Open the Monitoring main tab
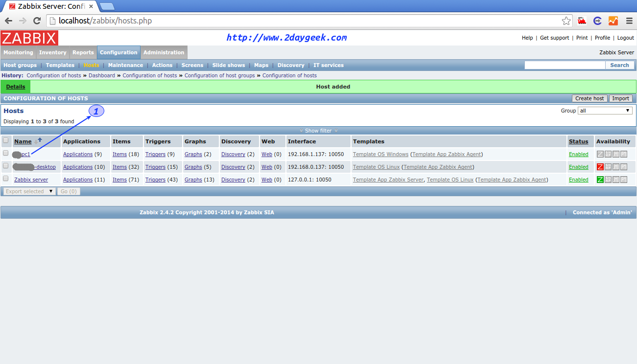Screen dimensions: 637x364 (18, 52)
